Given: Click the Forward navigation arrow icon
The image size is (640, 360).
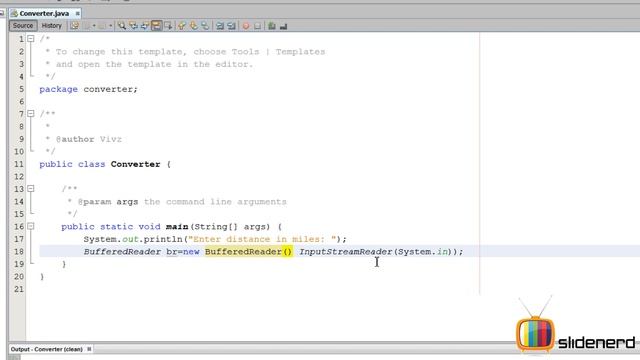Looking at the screenshot, I should tap(102, 26).
